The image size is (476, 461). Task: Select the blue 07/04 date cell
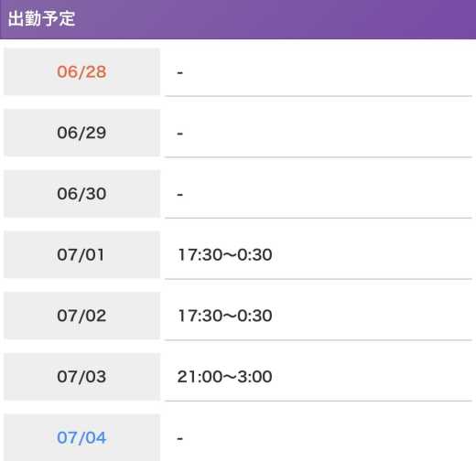[81, 437]
